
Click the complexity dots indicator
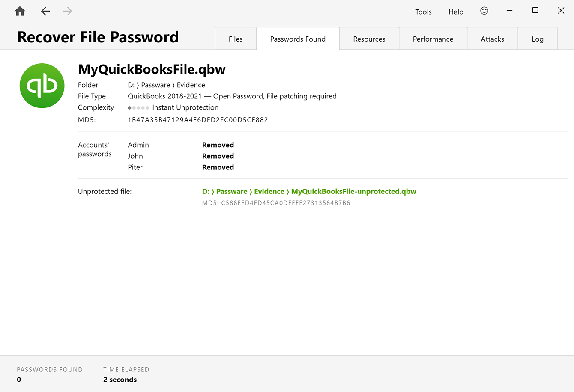(138, 108)
